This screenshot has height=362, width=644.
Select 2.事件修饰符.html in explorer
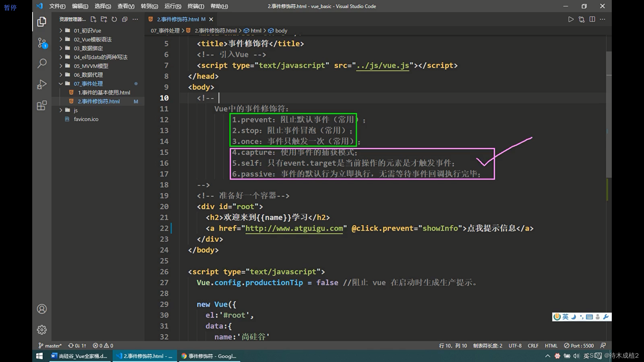coord(98,102)
